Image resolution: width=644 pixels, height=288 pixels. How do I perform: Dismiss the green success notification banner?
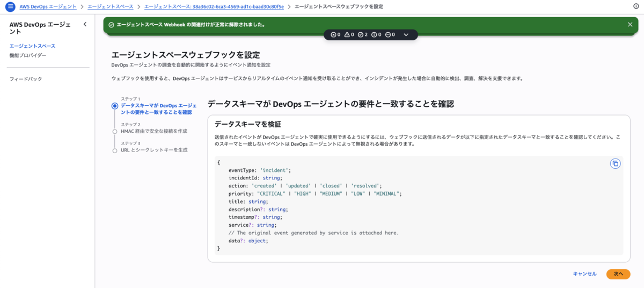tap(630, 24)
